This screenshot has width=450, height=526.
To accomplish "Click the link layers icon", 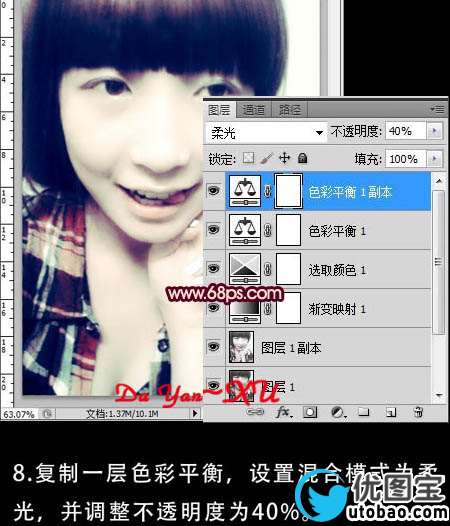I will (255, 412).
